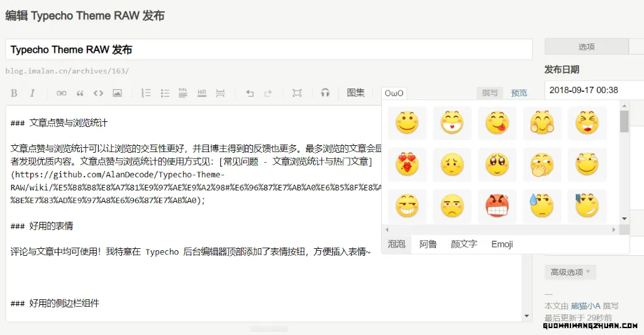Undo the last edit

[250, 93]
